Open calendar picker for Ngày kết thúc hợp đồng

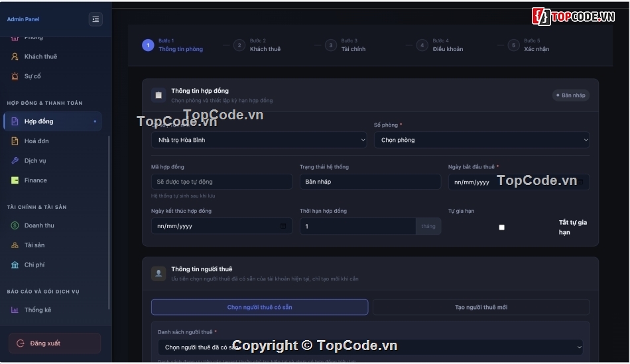click(x=283, y=226)
